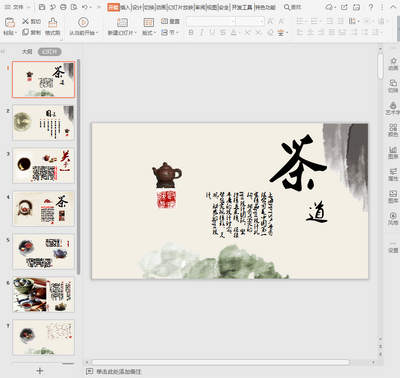Click the Format Painter (格式刷) icon
400x378 pixels.
pyautogui.click(x=53, y=22)
